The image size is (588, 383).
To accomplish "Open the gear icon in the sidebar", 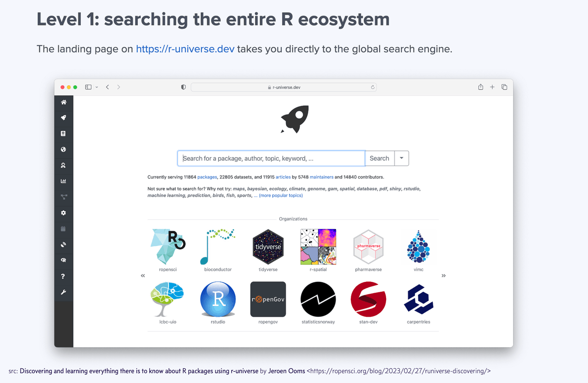I will 63,213.
